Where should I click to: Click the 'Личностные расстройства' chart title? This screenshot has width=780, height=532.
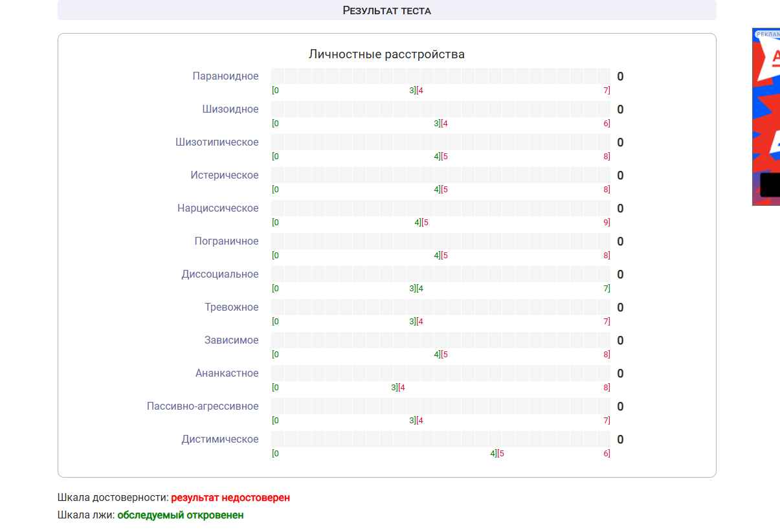pyautogui.click(x=386, y=54)
